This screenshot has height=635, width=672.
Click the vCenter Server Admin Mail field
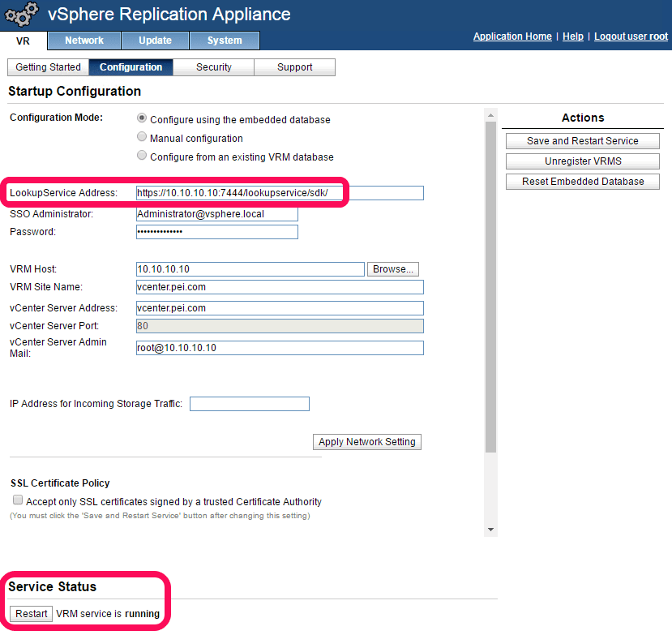point(280,348)
